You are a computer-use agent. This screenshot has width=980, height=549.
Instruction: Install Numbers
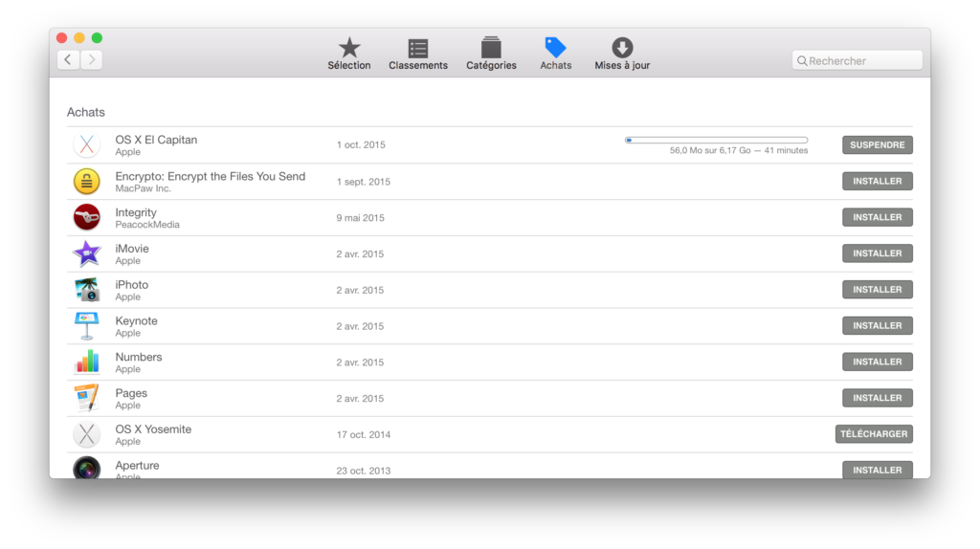pyautogui.click(x=877, y=362)
